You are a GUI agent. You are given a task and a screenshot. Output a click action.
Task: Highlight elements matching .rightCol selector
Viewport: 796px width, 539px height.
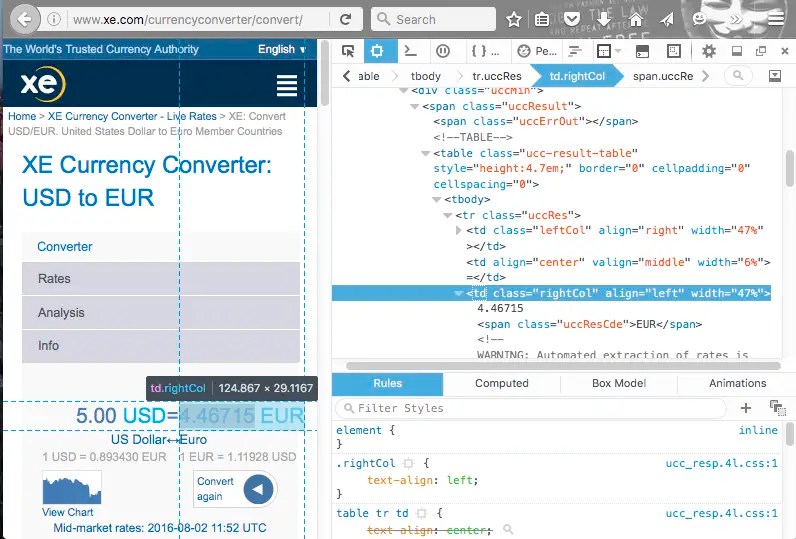tap(408, 463)
